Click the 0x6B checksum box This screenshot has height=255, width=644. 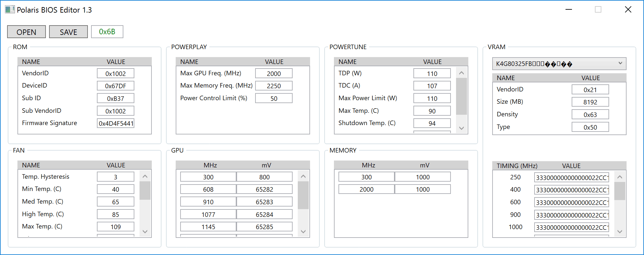(107, 32)
